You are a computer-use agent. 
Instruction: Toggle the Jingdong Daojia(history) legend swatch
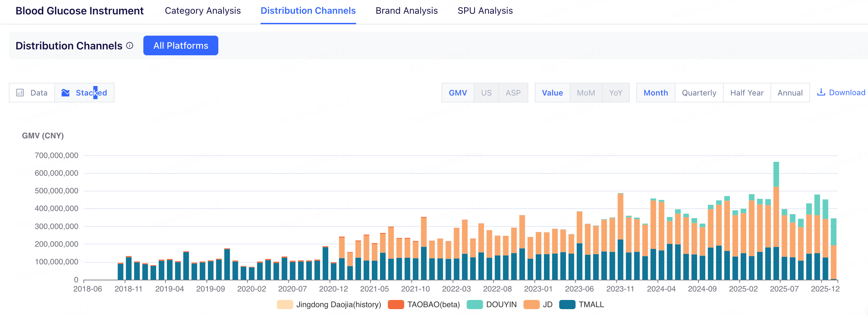point(285,305)
